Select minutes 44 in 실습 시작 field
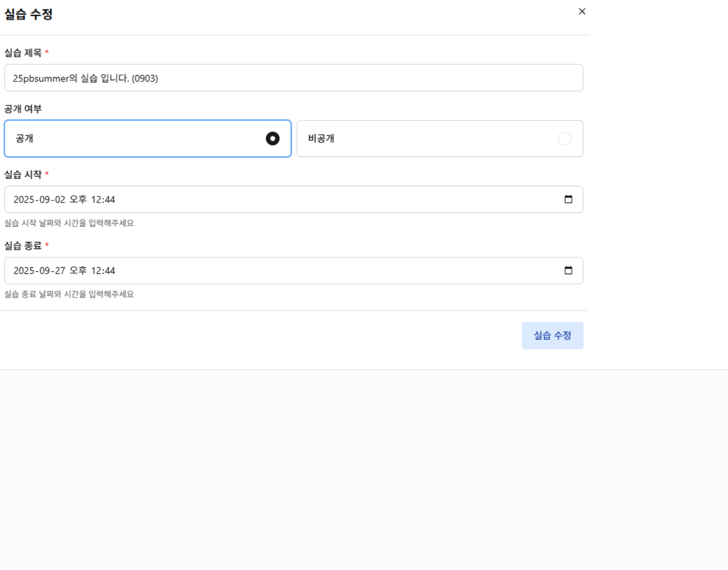The width and height of the screenshot is (728, 570). [x=109, y=200]
